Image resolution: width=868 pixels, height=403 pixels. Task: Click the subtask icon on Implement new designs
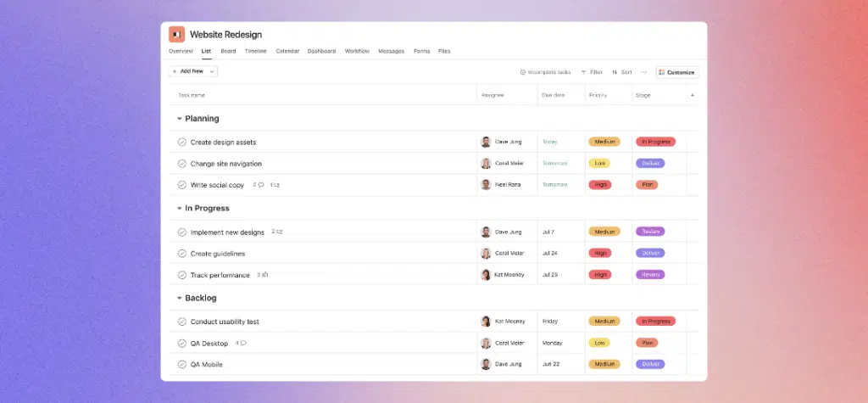tap(279, 232)
